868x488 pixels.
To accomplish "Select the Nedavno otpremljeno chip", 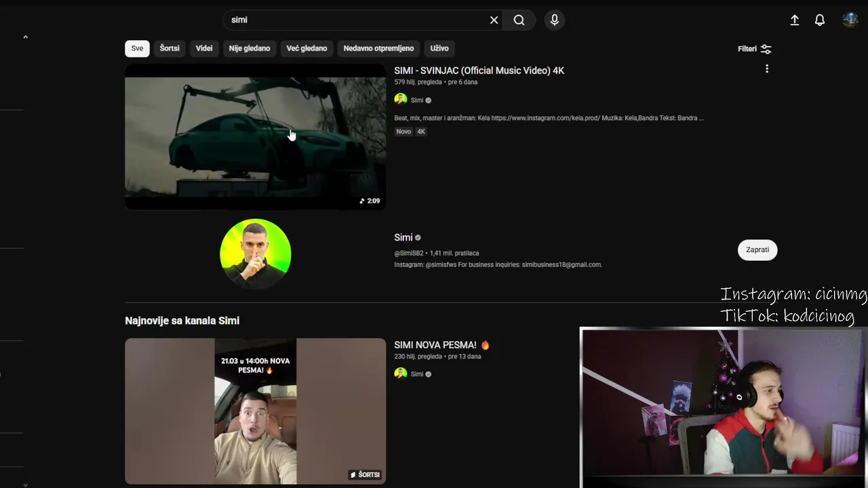I will (x=378, y=48).
